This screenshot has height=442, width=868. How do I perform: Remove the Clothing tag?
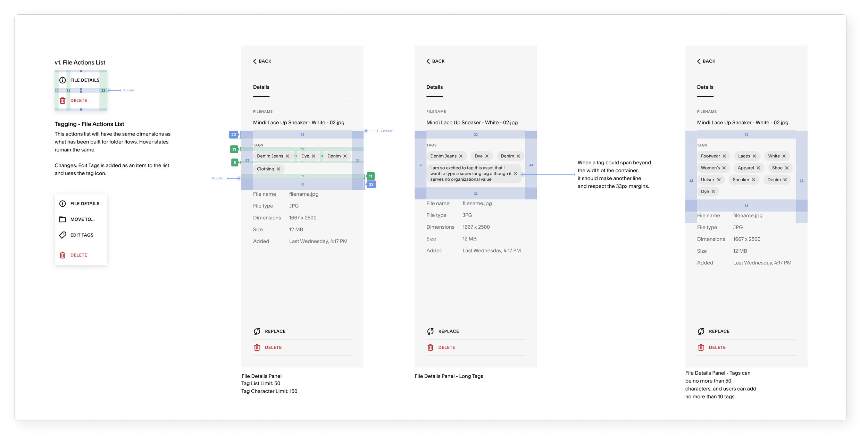278,169
